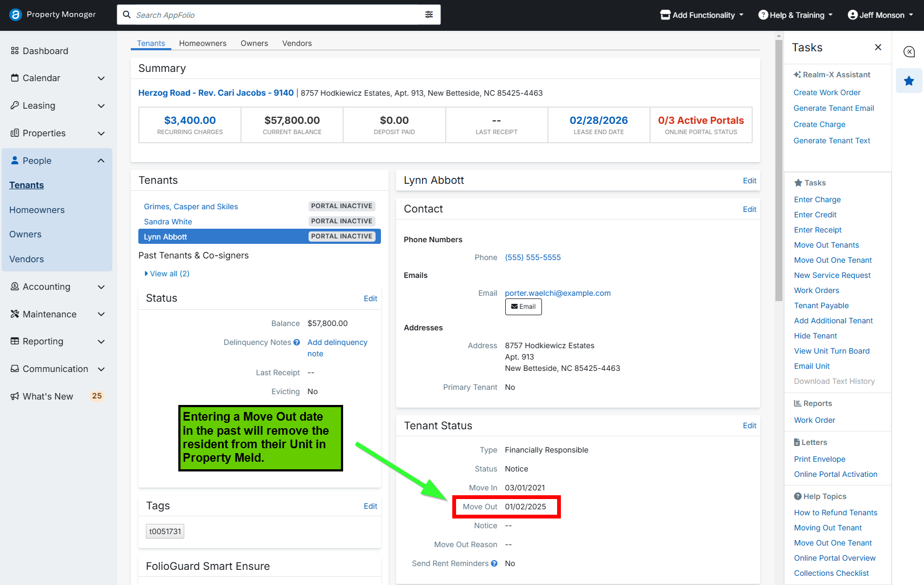This screenshot has height=585, width=924.
Task: Click the Send Rent Reminders help icon
Action: click(x=494, y=563)
